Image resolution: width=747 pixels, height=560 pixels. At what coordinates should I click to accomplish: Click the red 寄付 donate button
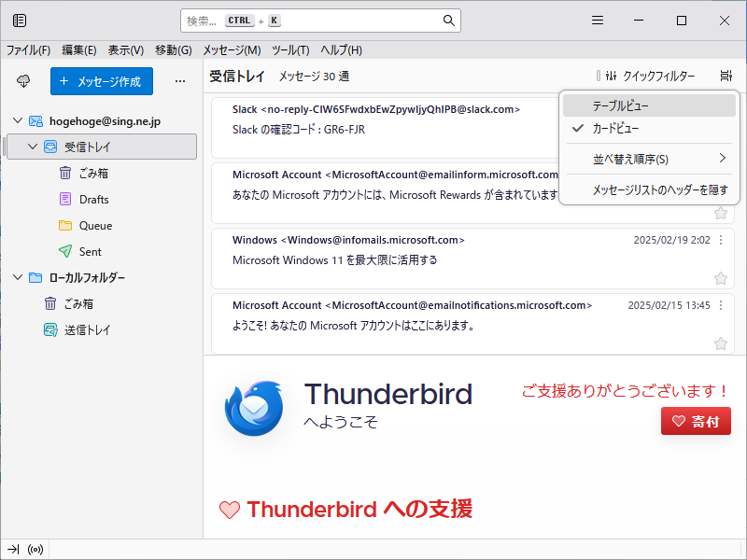[696, 421]
